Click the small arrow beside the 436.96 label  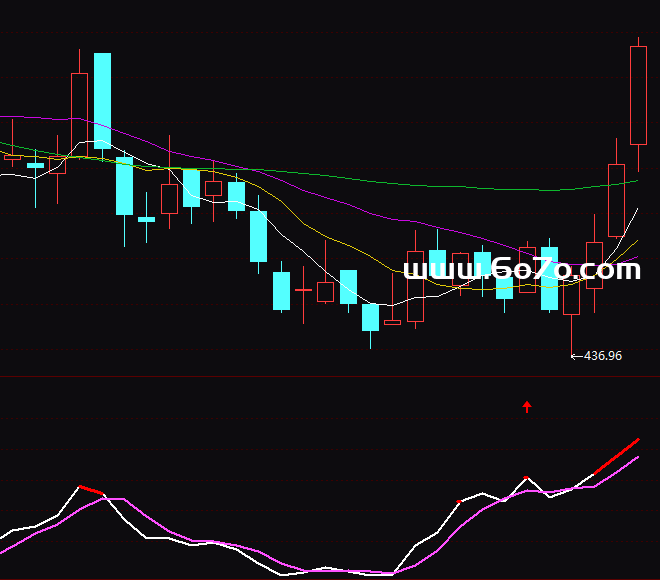[x=575, y=355]
